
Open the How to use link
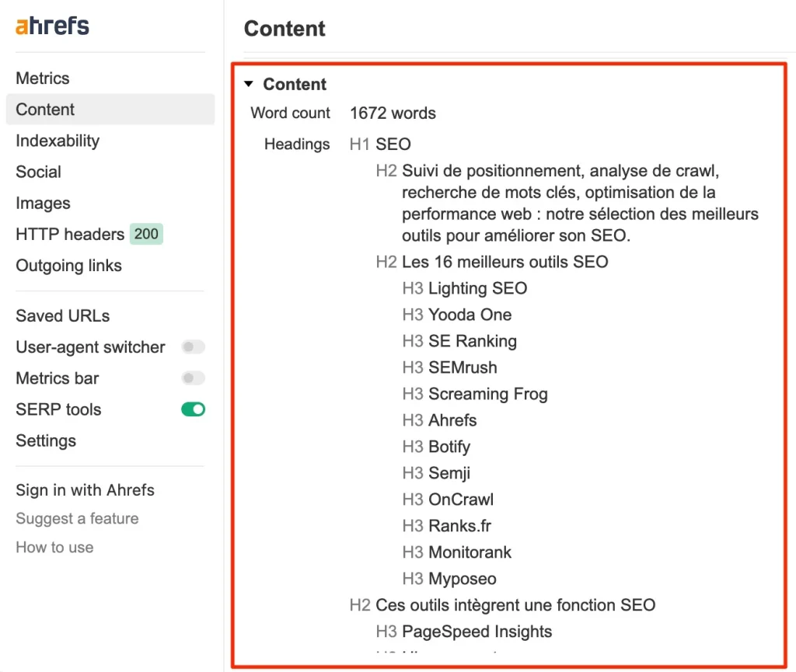(55, 547)
